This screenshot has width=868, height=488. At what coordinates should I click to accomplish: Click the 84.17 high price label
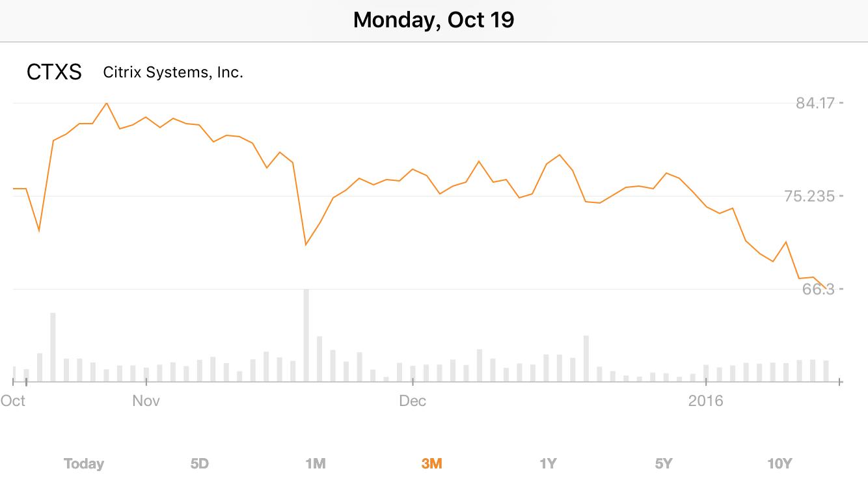(815, 103)
